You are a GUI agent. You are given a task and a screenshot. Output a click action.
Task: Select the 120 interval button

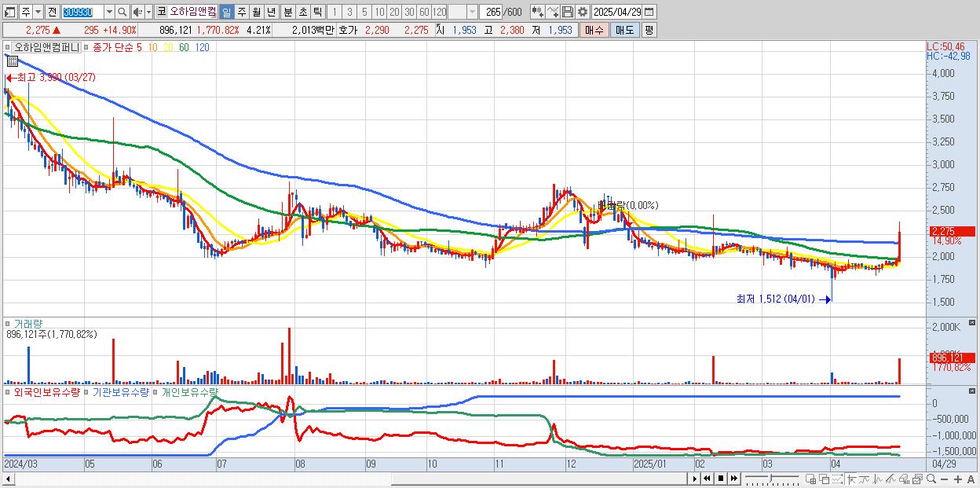(440, 12)
